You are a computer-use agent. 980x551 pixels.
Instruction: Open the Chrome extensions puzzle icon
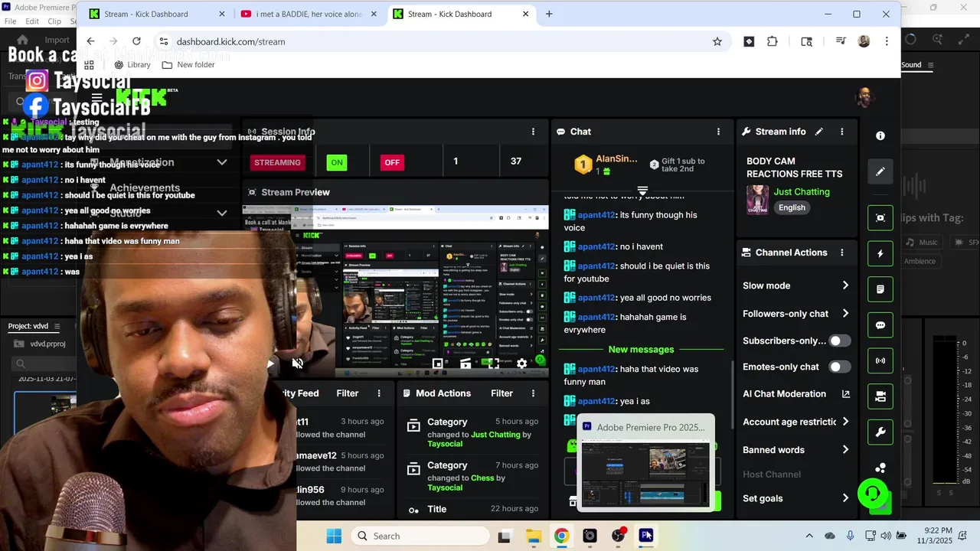pos(772,41)
